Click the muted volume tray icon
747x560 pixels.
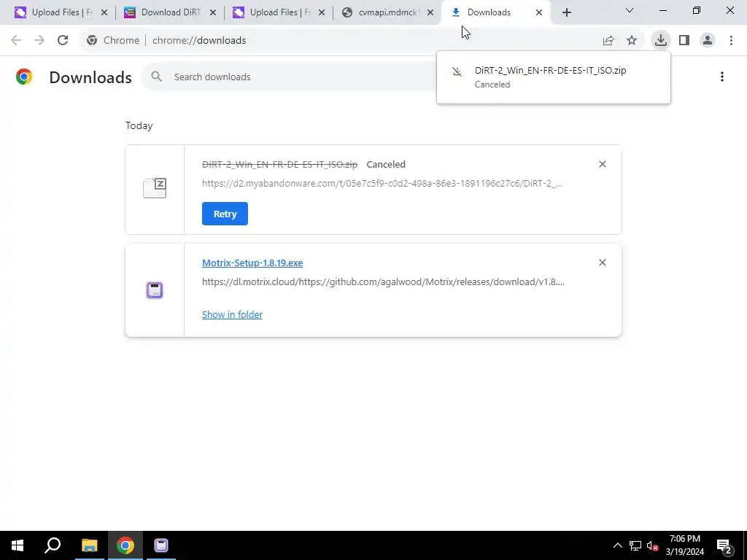(652, 545)
